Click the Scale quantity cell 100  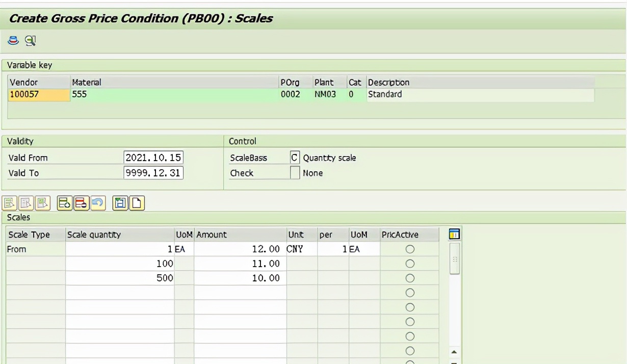coord(120,264)
